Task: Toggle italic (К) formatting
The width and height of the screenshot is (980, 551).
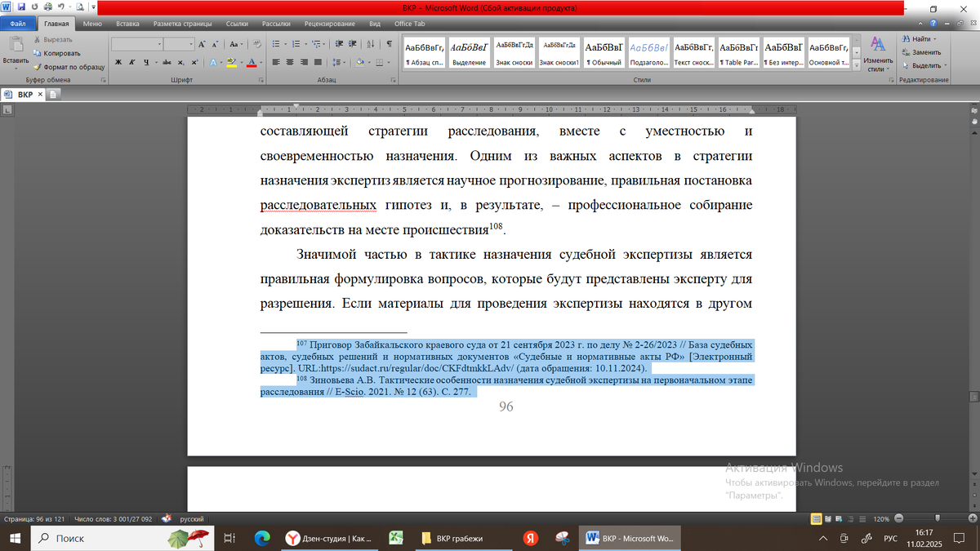Action: pos(131,62)
